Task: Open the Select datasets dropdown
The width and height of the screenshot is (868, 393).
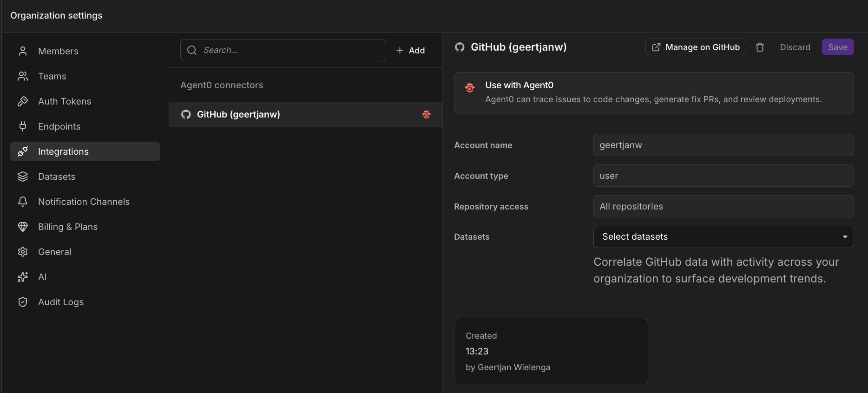Action: [x=723, y=237]
